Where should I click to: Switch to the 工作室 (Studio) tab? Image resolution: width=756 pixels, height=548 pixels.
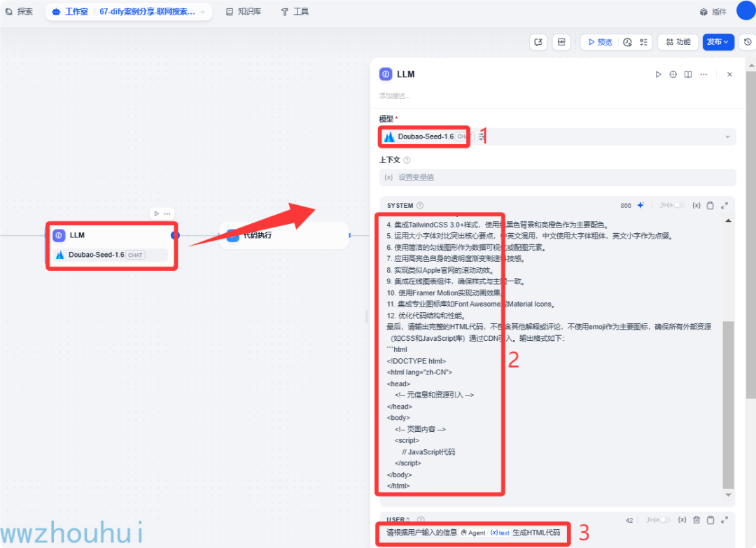click(x=70, y=12)
